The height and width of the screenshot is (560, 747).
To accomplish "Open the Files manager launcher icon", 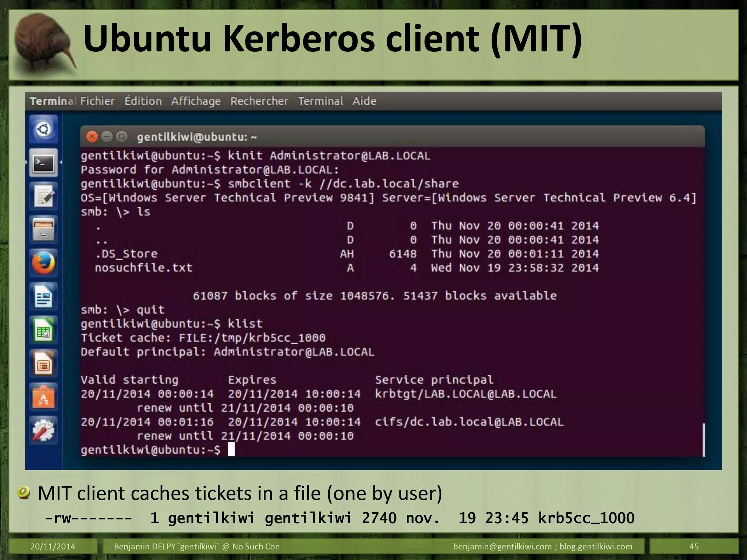I will click(x=43, y=230).
